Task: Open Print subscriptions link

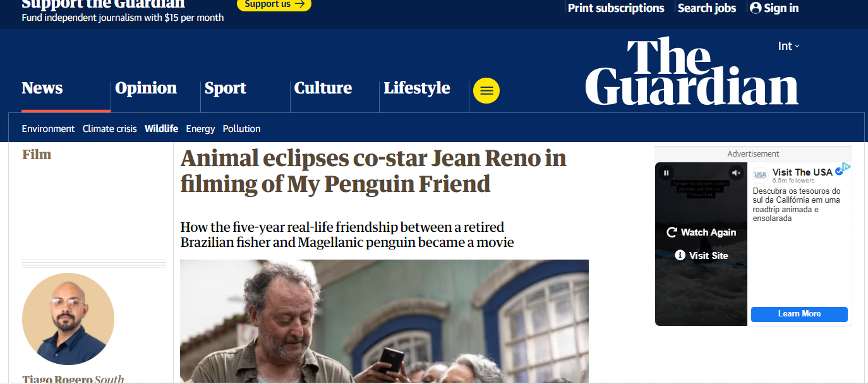Action: coord(616,8)
